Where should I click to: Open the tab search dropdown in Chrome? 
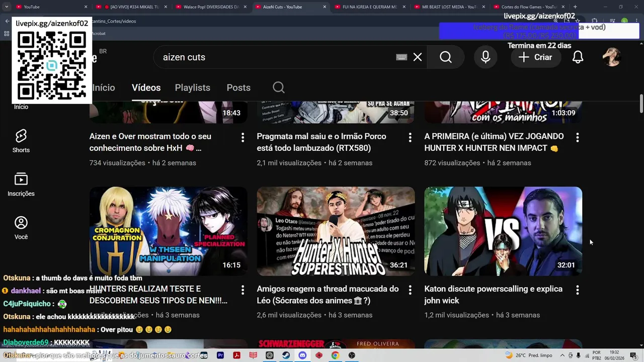click(x=7, y=7)
